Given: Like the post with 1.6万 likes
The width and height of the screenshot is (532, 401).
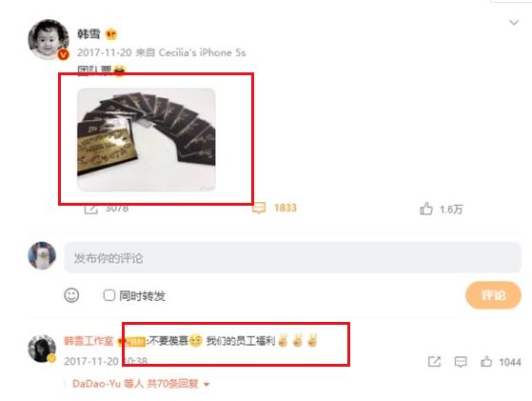Looking at the screenshot, I should (x=426, y=209).
